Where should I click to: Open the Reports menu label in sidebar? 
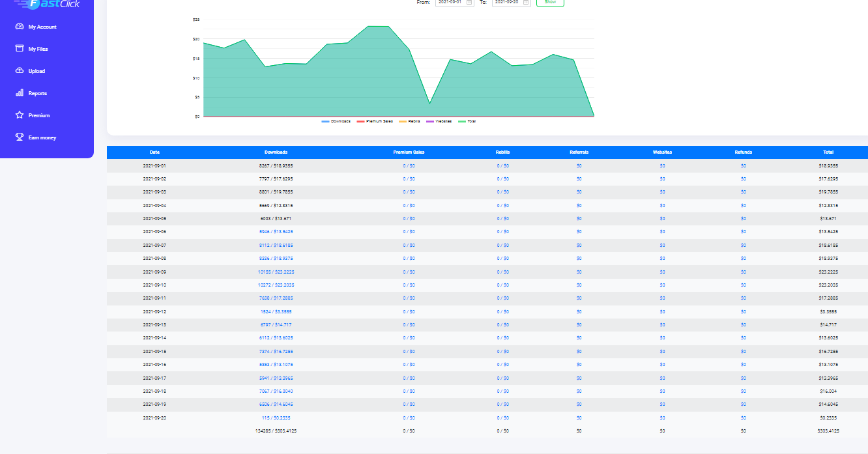pyautogui.click(x=38, y=93)
